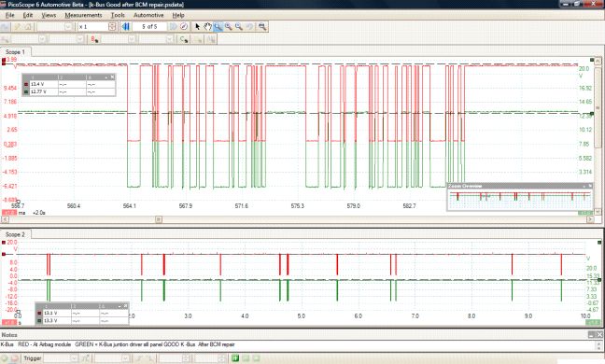Open Channel B options button
Viewport: 605px width, 364px height.
(94, 39)
